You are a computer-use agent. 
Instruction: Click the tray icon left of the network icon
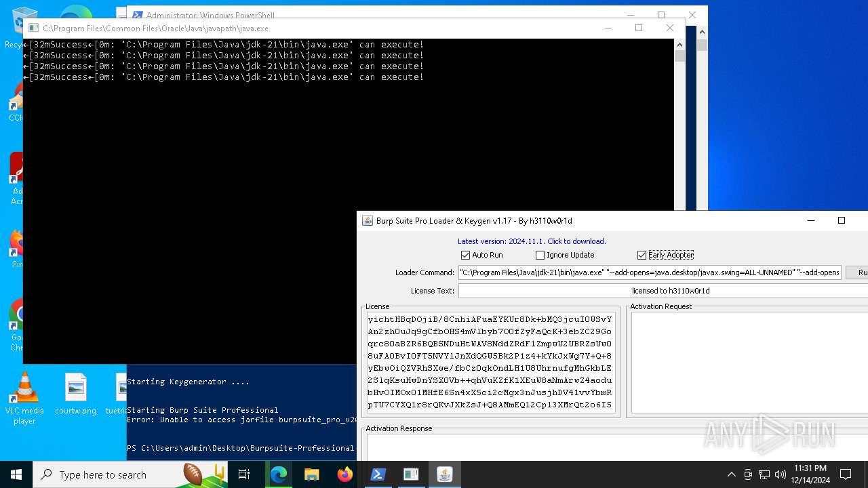click(x=748, y=474)
